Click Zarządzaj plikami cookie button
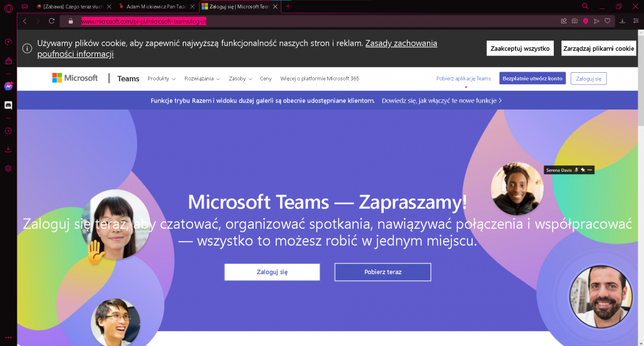The height and width of the screenshot is (346, 644). pyautogui.click(x=598, y=48)
